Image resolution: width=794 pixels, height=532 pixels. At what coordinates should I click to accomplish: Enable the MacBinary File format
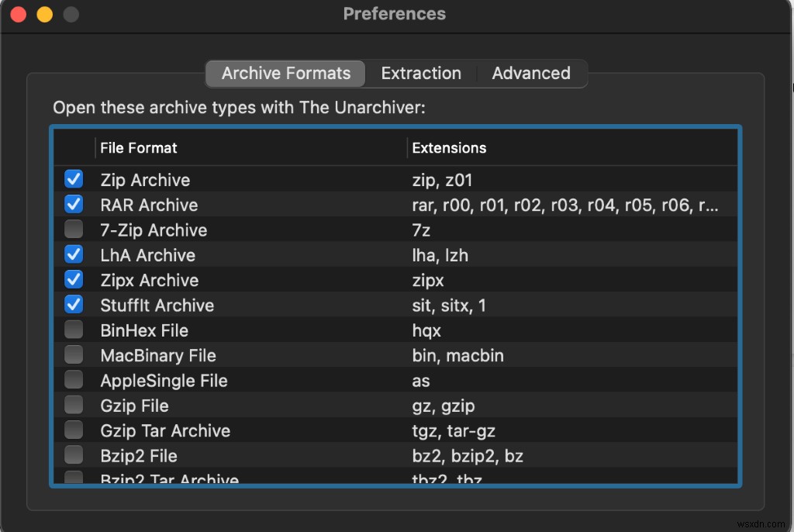click(74, 355)
